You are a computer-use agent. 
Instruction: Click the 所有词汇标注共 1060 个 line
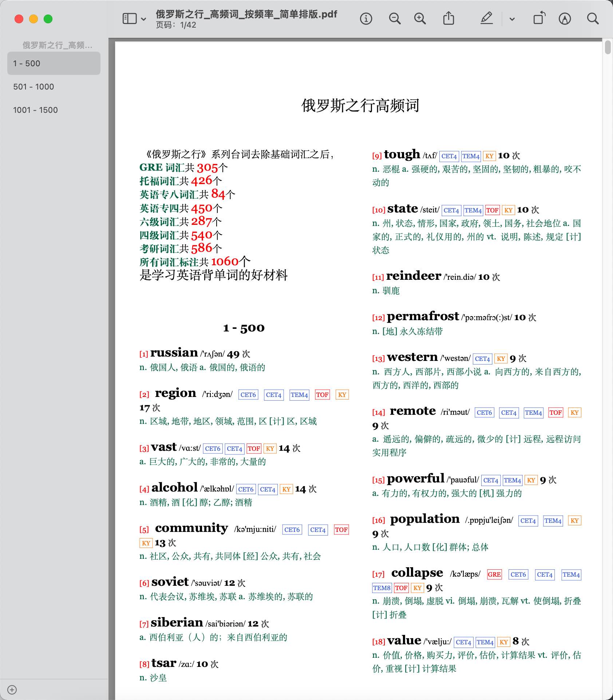[x=195, y=262]
